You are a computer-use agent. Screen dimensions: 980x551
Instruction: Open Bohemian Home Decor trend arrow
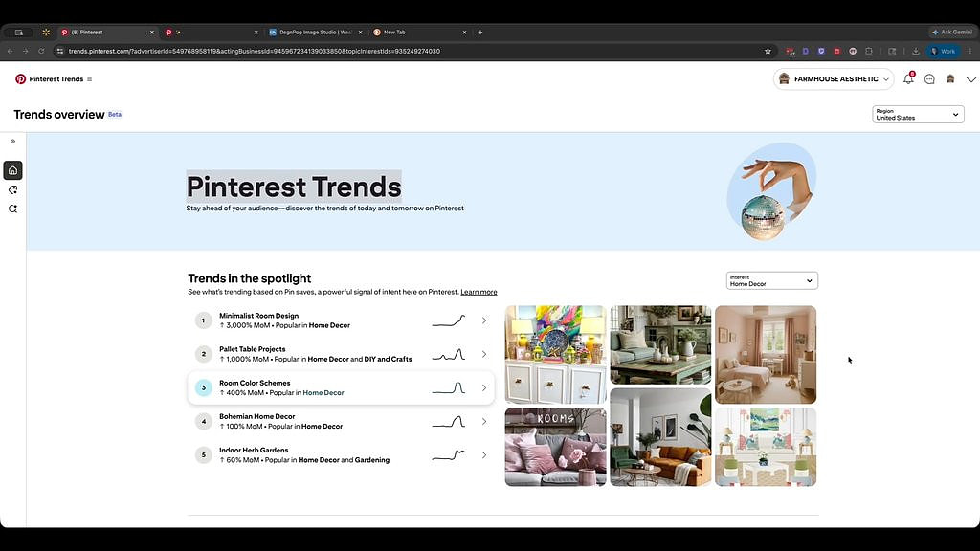tap(483, 422)
